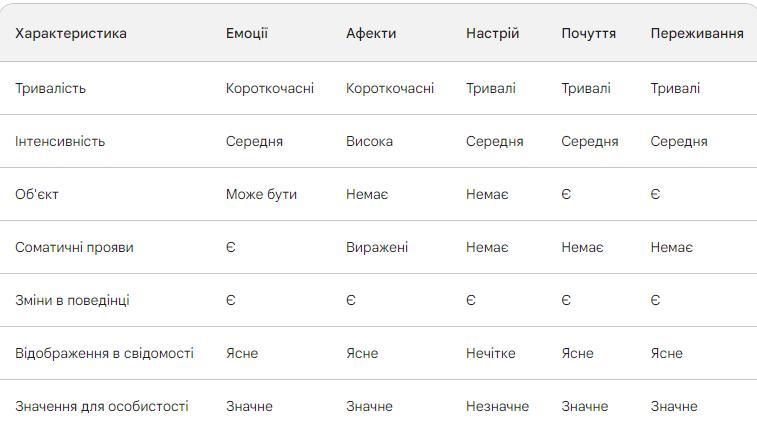The height and width of the screenshot is (432, 757).
Task: Click "Короткочасні" in the Емоції column
Action: pyautogui.click(x=270, y=88)
